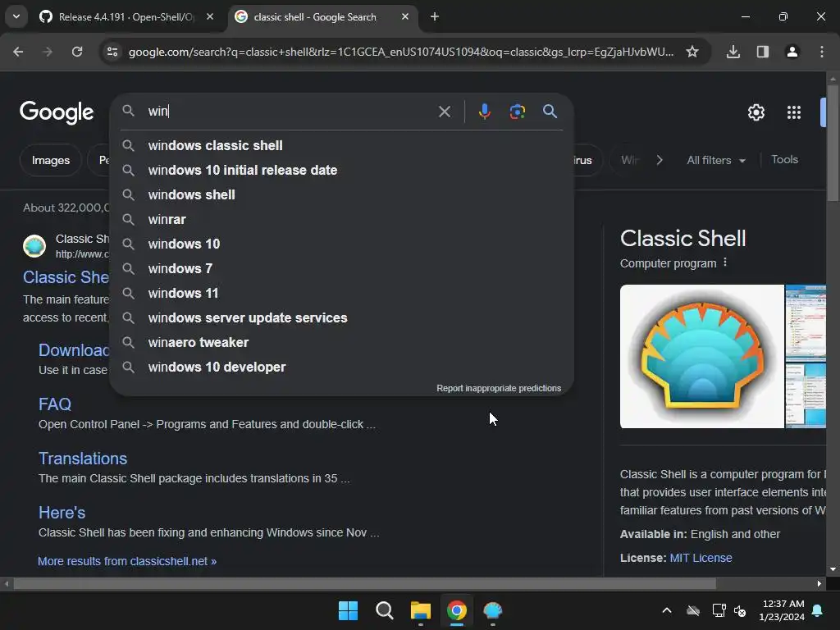The image size is (840, 630).
Task: Open Google Lens image search icon
Action: (517, 112)
